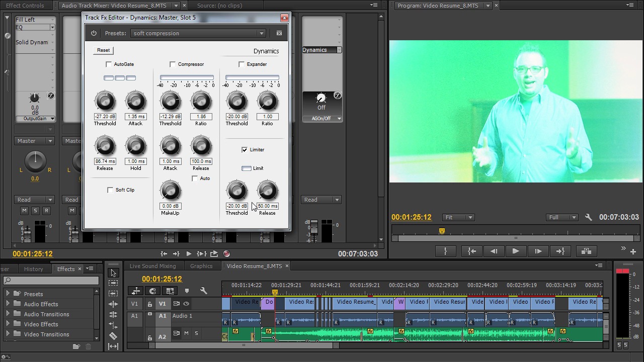Select the Razor tool in the tools panel
The height and width of the screenshot is (362, 644).
pyautogui.click(x=113, y=336)
